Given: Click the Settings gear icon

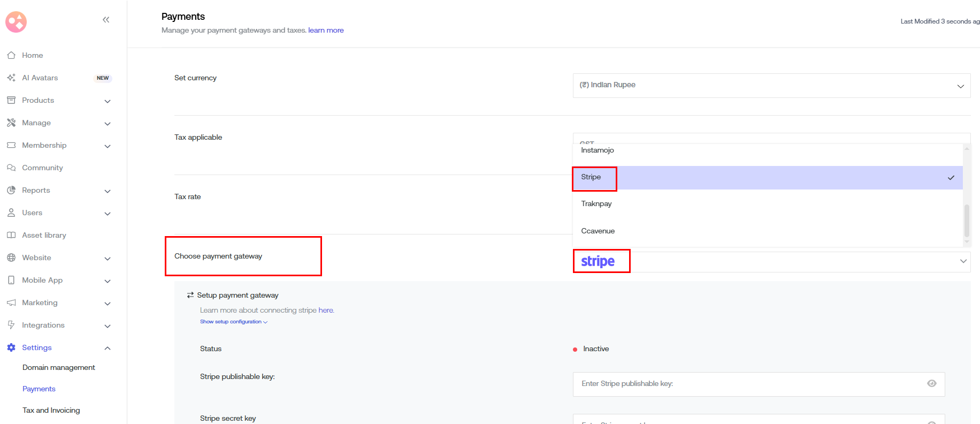Looking at the screenshot, I should pyautogui.click(x=11, y=347).
